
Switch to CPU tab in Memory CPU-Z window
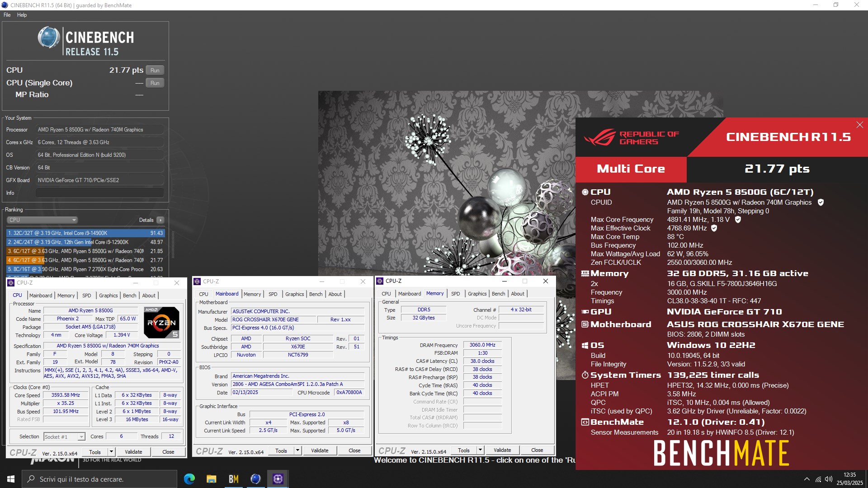pos(386,294)
